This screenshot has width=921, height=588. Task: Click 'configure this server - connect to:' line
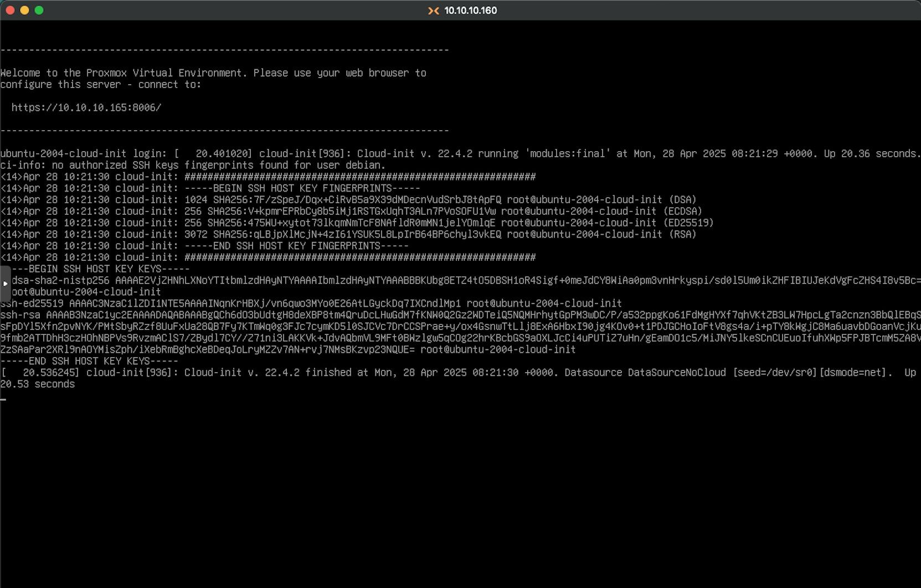pyautogui.click(x=101, y=85)
